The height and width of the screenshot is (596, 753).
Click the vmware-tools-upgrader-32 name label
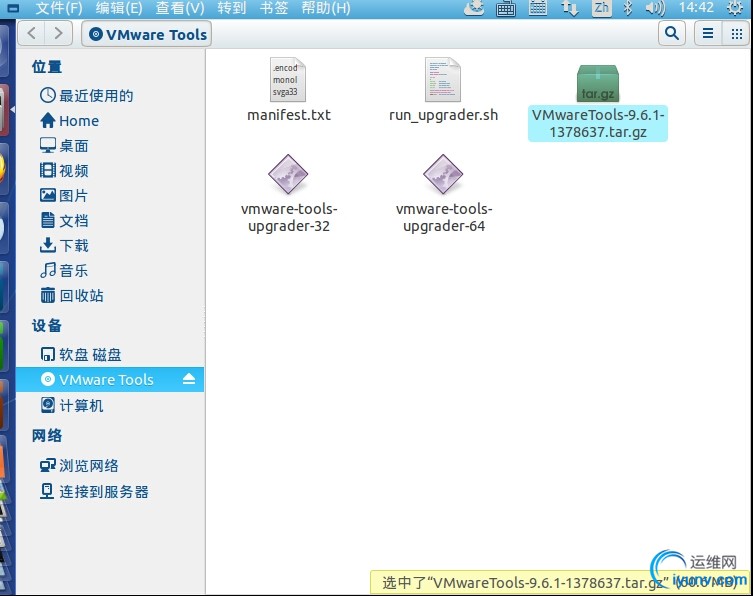(x=289, y=218)
